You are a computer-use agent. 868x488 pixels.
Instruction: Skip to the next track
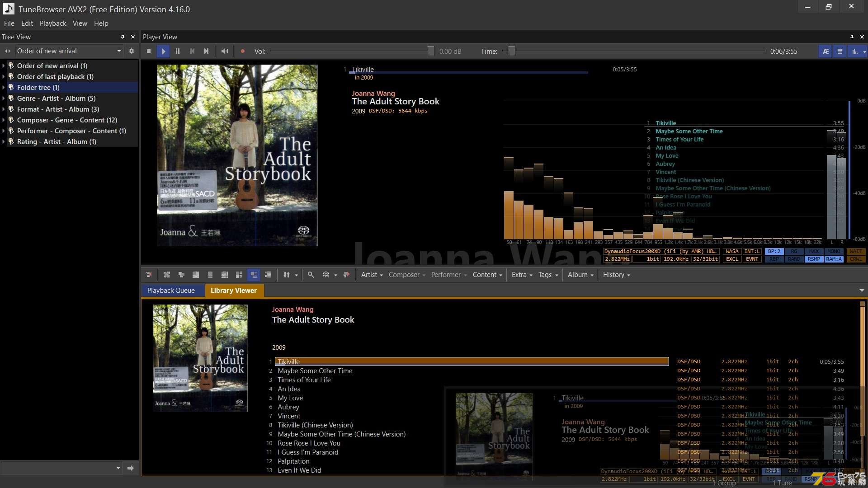[x=207, y=52]
